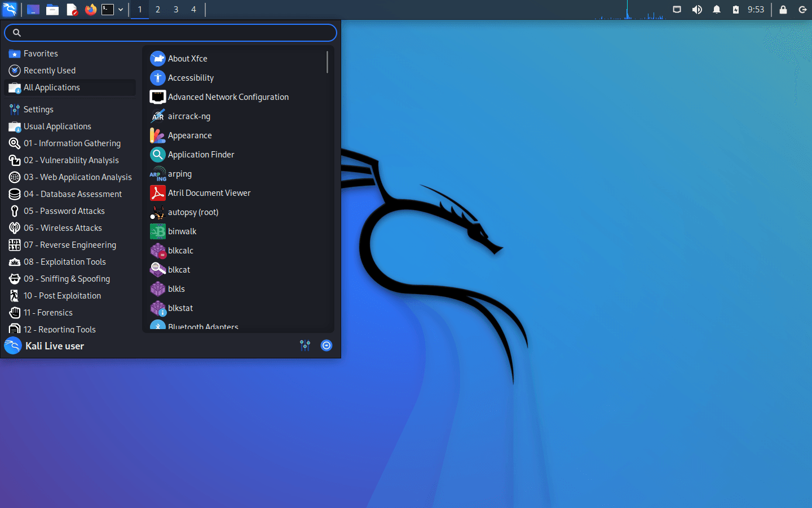This screenshot has height=508, width=812.
Task: Switch to workspace 1
Action: [140, 10]
